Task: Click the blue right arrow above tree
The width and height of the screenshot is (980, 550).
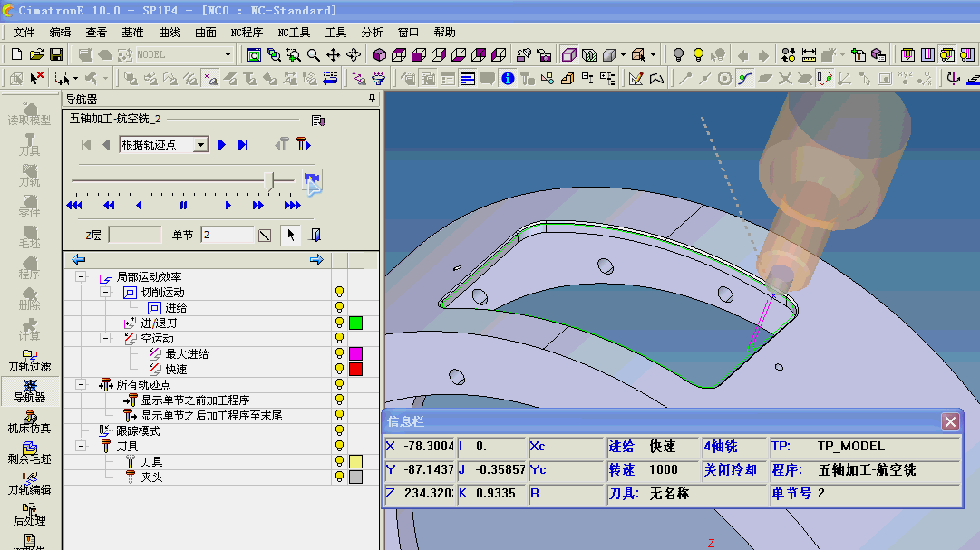Action: coord(316,259)
